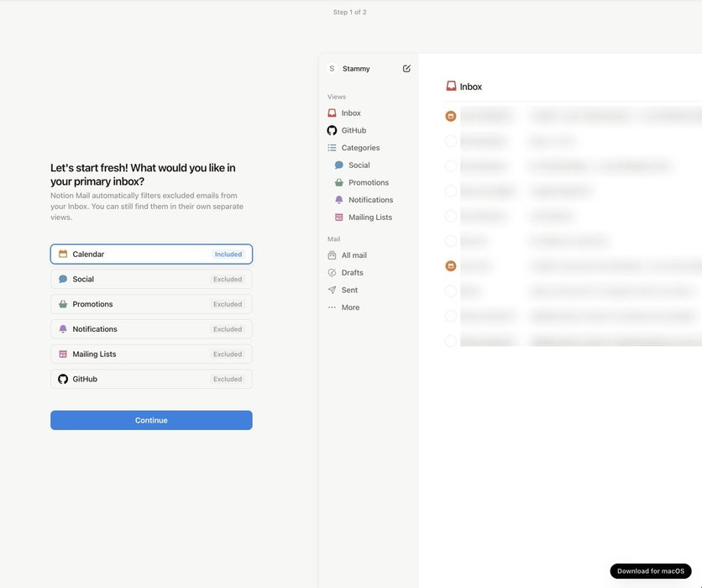Image resolution: width=702 pixels, height=588 pixels.
Task: Click the Views section label
Action: point(337,97)
